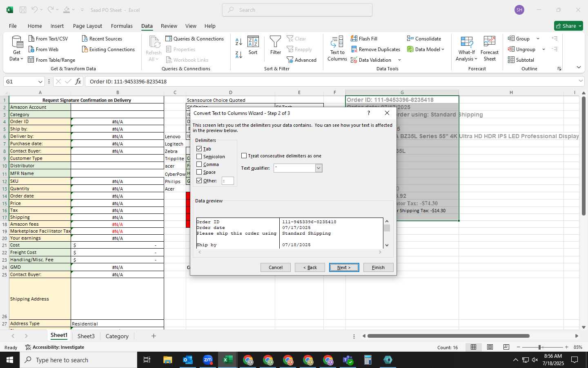This screenshot has height=368, width=588.
Task: Open the Share dropdown
Action: [568, 26]
